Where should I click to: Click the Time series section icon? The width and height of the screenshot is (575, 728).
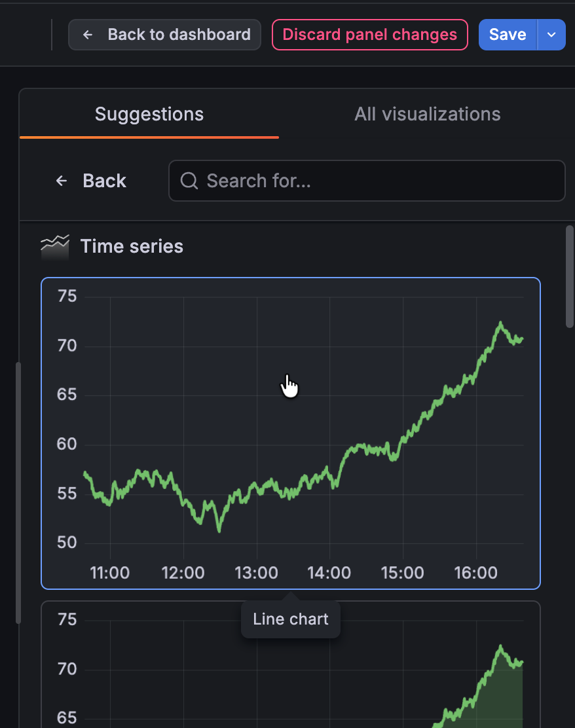pyautogui.click(x=55, y=246)
